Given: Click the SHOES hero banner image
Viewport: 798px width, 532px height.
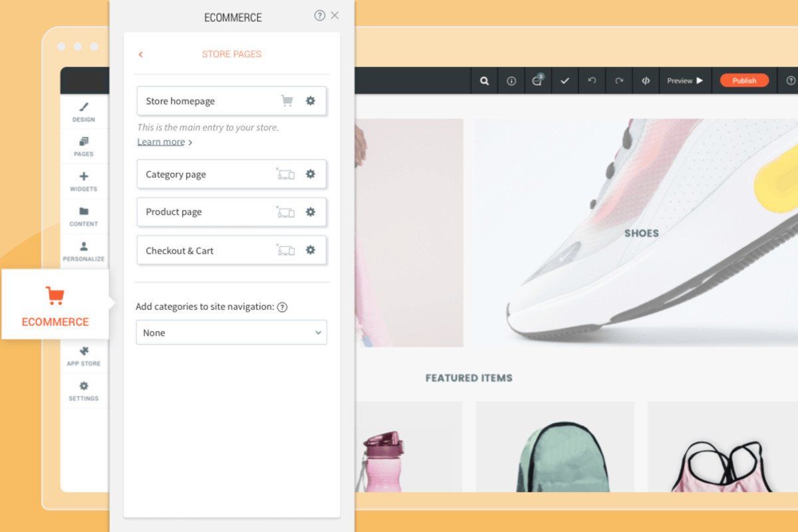Looking at the screenshot, I should tap(636, 233).
